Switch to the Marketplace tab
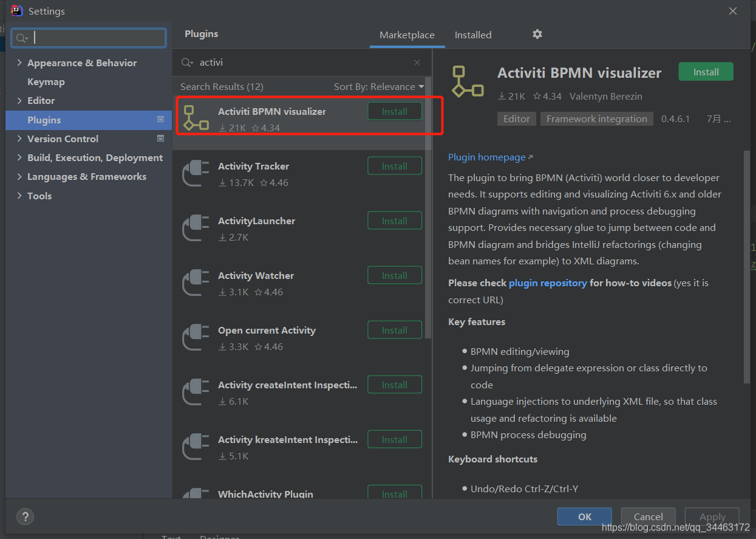The height and width of the screenshot is (539, 756). (x=407, y=35)
